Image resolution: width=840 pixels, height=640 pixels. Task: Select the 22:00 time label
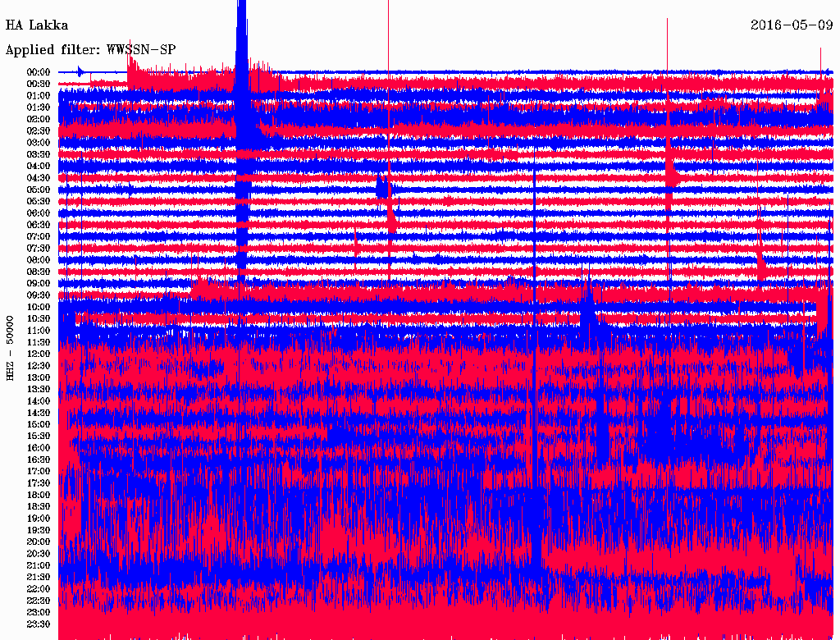39,589
